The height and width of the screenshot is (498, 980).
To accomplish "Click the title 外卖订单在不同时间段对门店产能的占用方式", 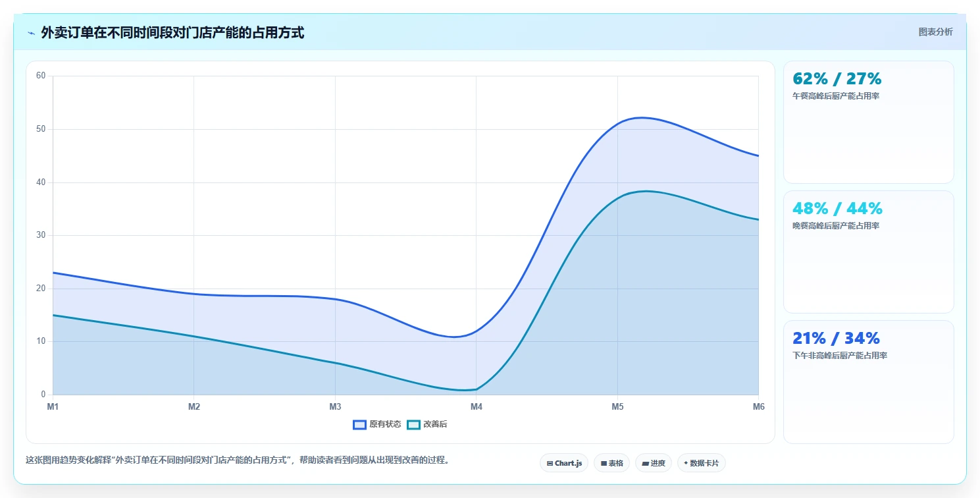I will tap(172, 33).
